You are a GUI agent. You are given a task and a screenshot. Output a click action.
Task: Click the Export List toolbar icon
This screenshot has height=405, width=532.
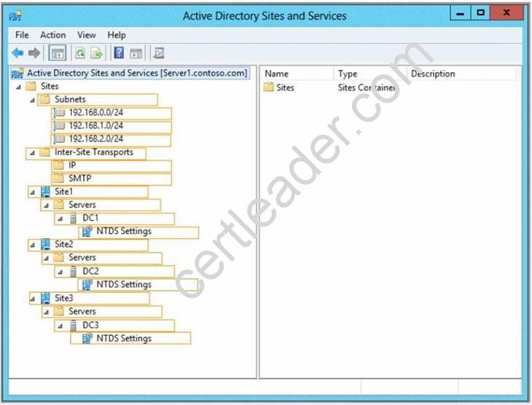coord(96,52)
